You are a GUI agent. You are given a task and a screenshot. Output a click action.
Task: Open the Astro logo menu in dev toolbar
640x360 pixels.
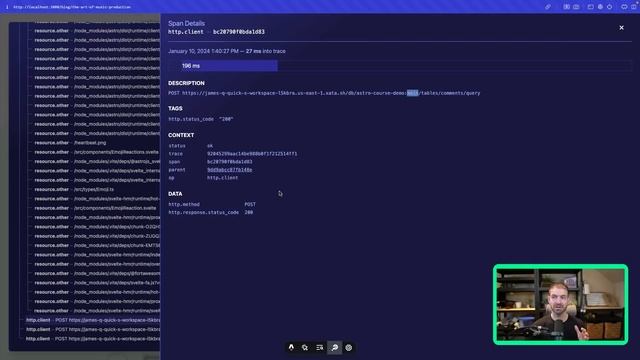pyautogui.click(x=291, y=347)
